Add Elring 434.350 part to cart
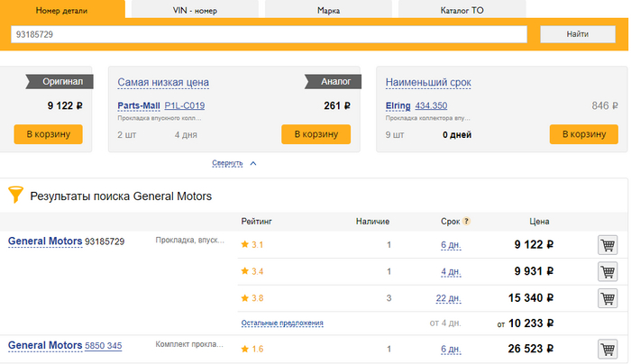631x364 pixels. pyautogui.click(x=583, y=134)
